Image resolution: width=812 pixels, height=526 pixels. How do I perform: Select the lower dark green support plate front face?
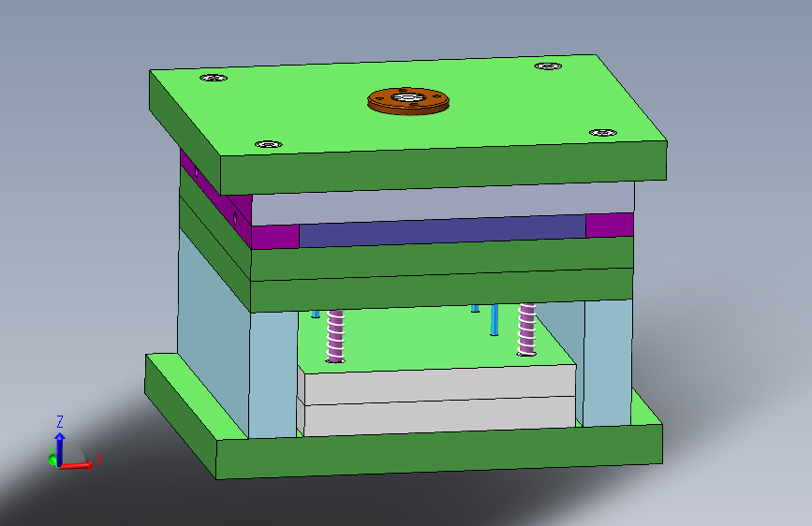[442, 290]
